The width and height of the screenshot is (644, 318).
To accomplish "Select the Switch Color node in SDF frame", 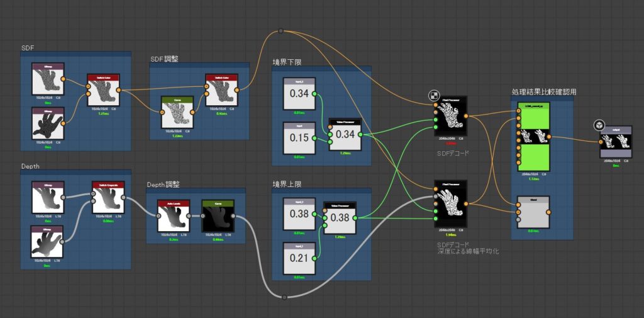I will pos(103,91).
